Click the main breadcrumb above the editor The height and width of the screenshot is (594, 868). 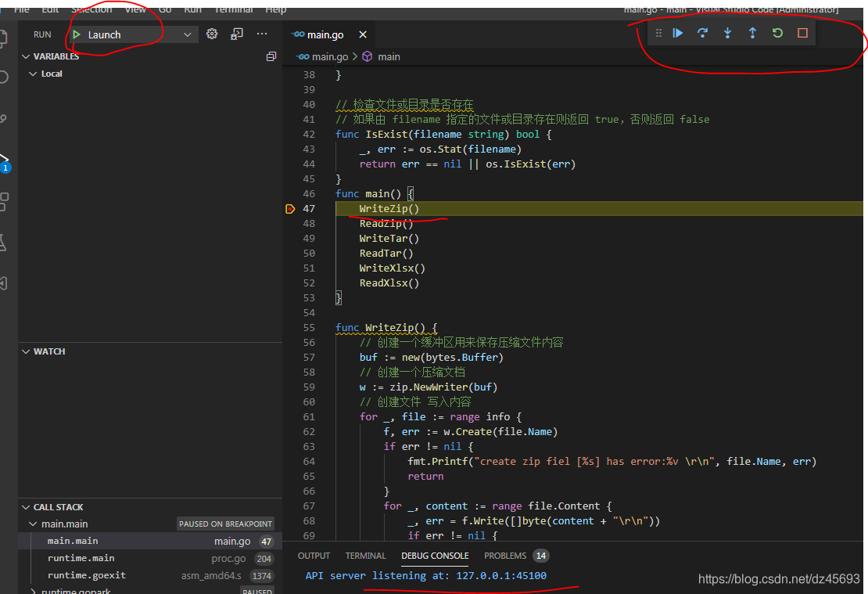(x=389, y=56)
